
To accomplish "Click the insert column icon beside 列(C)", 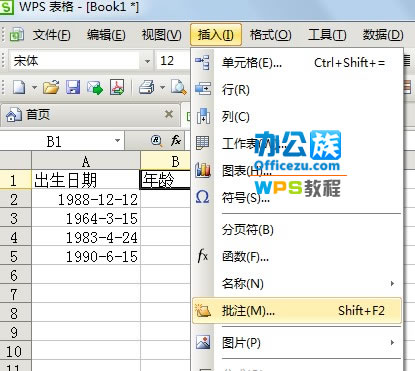I will [203, 116].
